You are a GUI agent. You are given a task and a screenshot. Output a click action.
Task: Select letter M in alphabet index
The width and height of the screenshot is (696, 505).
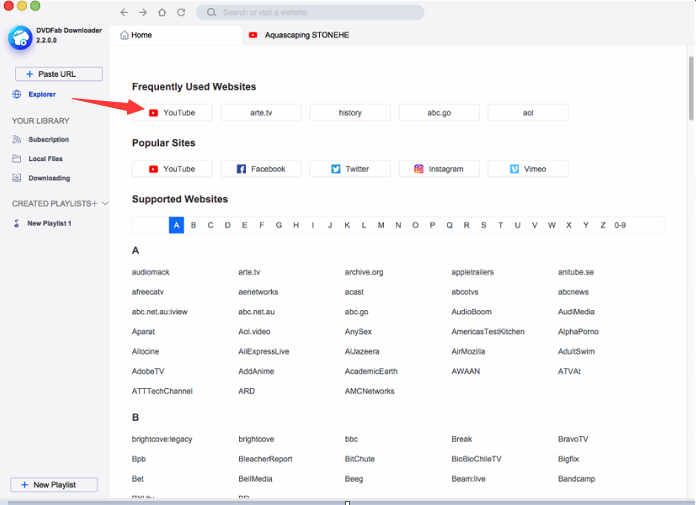(381, 225)
